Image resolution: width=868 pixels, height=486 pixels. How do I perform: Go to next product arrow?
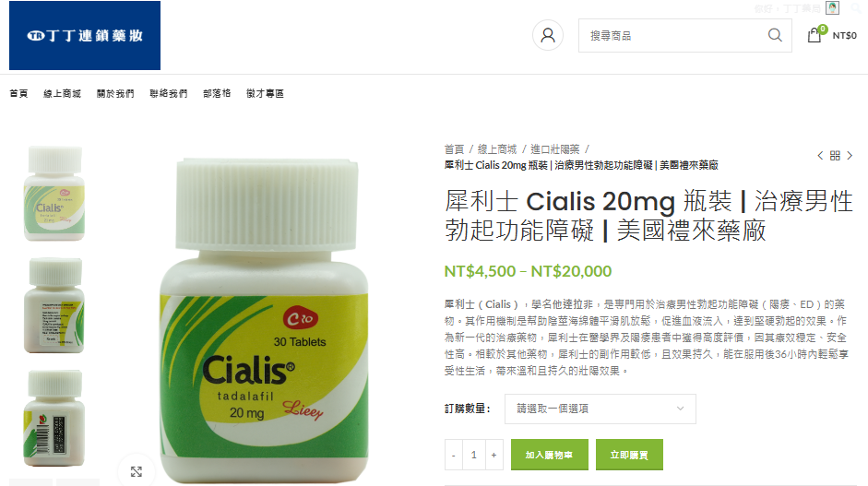[850, 156]
